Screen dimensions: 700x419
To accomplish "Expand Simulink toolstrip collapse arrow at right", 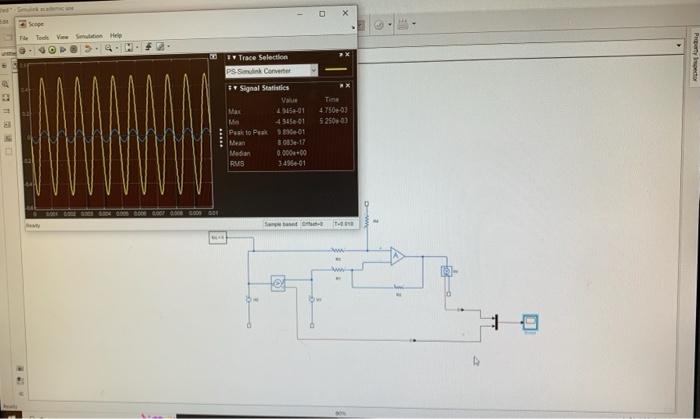I will [679, 46].
